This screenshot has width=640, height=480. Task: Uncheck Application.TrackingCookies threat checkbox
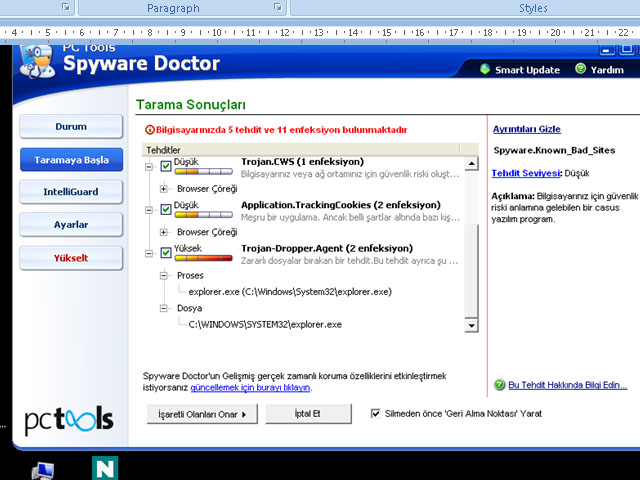tap(166, 209)
